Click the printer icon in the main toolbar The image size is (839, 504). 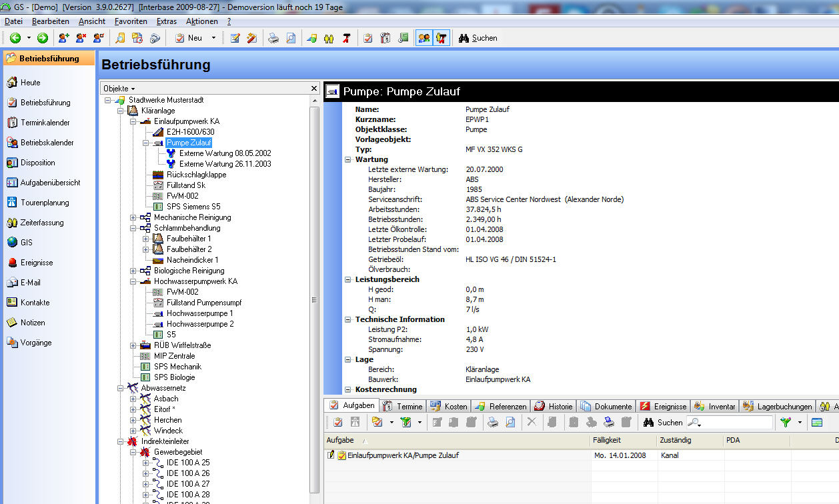pos(273,38)
